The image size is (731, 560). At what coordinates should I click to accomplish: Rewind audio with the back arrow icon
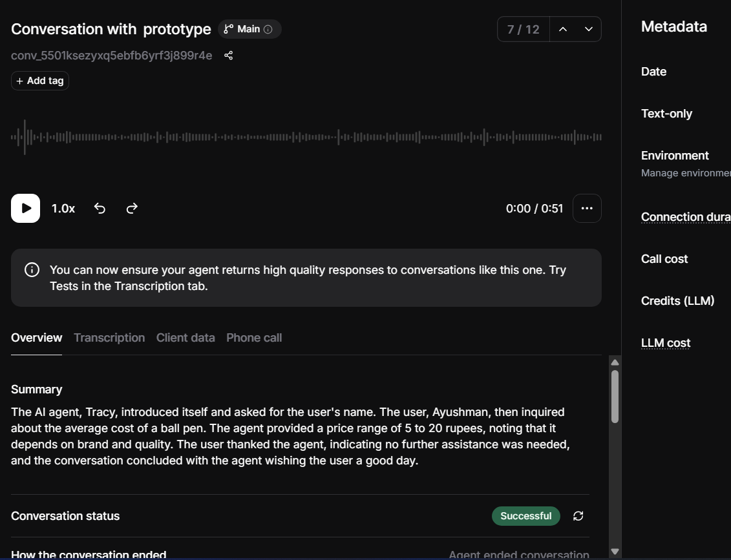(x=100, y=208)
